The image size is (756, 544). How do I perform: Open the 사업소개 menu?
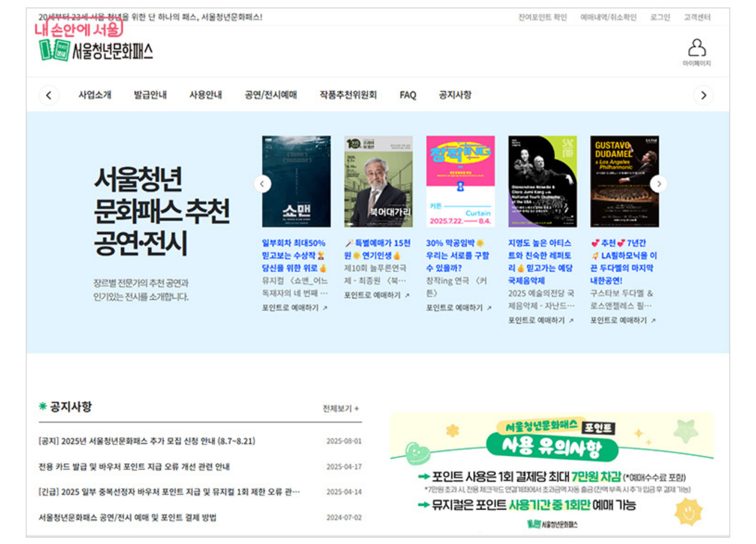point(95,95)
